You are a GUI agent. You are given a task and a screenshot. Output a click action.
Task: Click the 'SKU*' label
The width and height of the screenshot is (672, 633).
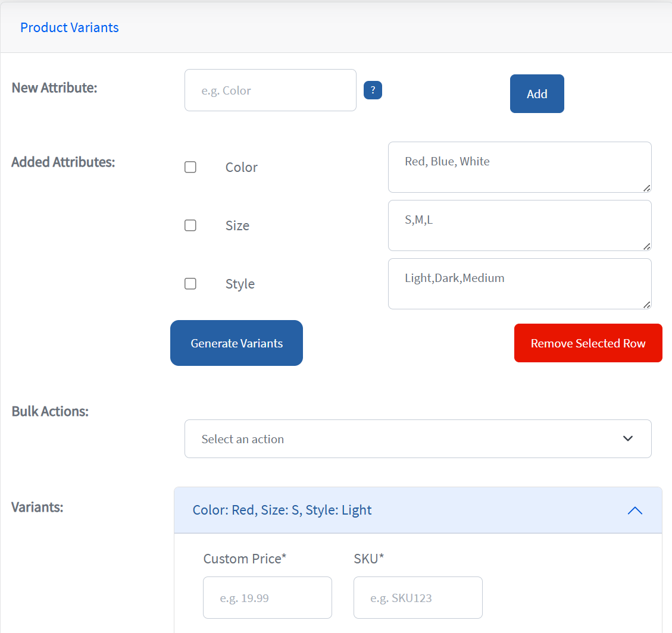(x=368, y=559)
